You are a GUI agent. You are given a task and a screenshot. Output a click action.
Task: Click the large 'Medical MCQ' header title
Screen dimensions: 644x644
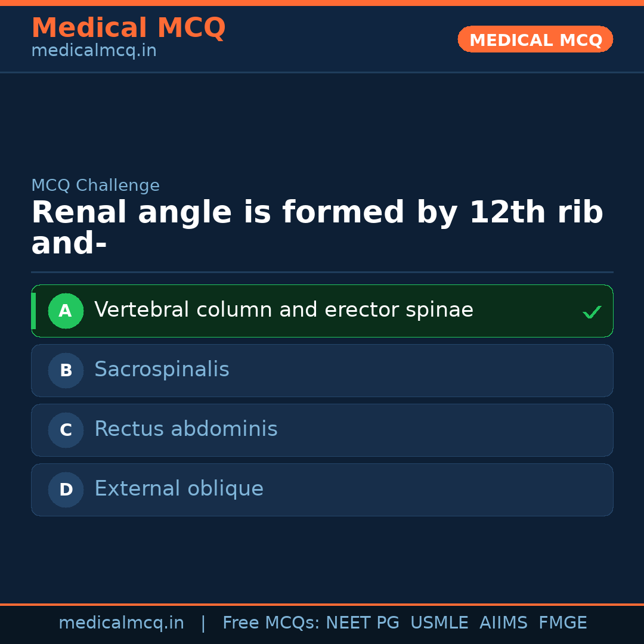click(x=128, y=28)
